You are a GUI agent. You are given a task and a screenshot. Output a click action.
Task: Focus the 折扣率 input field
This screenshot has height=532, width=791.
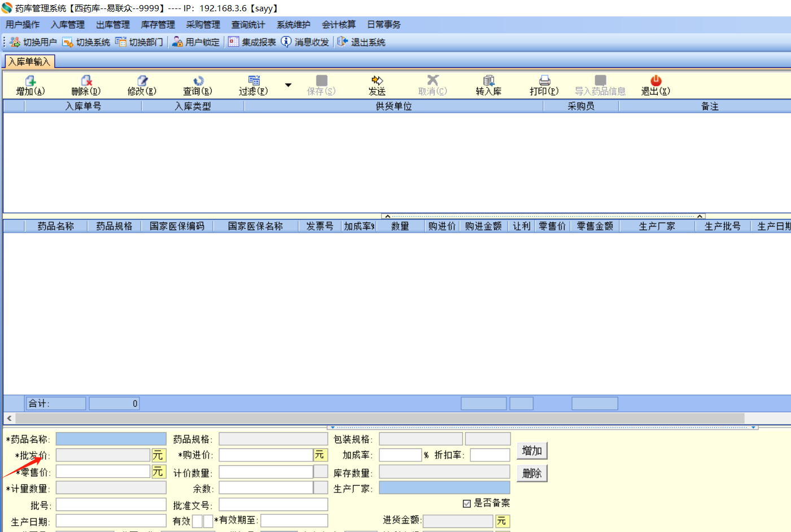point(490,455)
